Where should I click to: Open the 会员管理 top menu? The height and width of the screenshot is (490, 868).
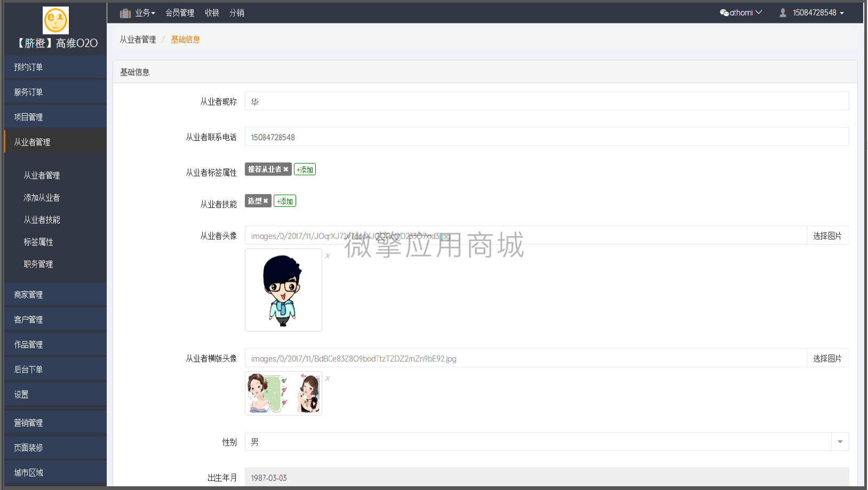[x=180, y=13]
